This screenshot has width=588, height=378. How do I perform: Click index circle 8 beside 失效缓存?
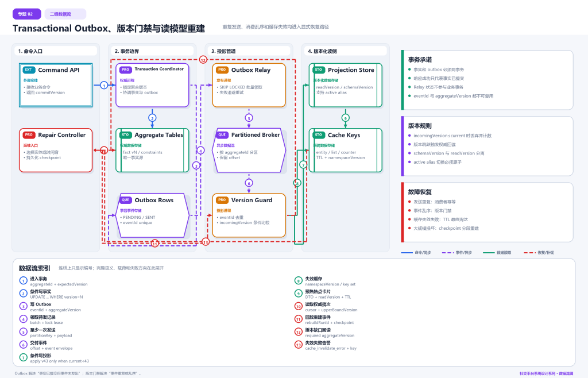299,280
